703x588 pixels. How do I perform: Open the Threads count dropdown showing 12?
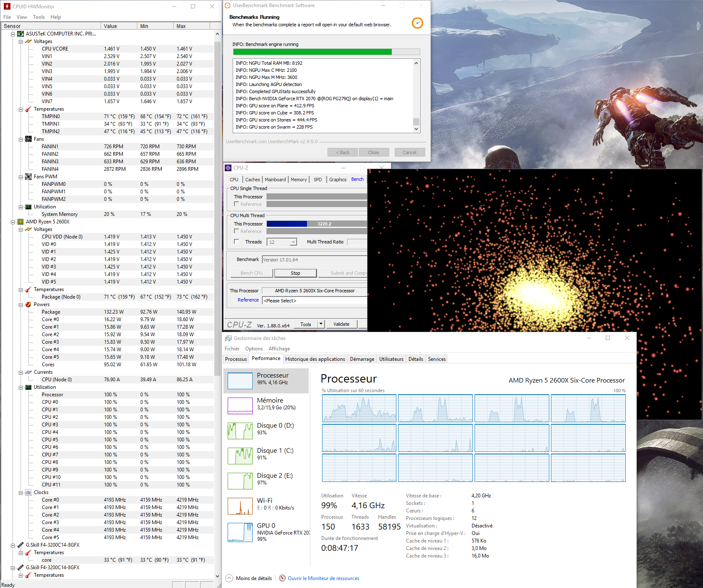click(x=282, y=242)
